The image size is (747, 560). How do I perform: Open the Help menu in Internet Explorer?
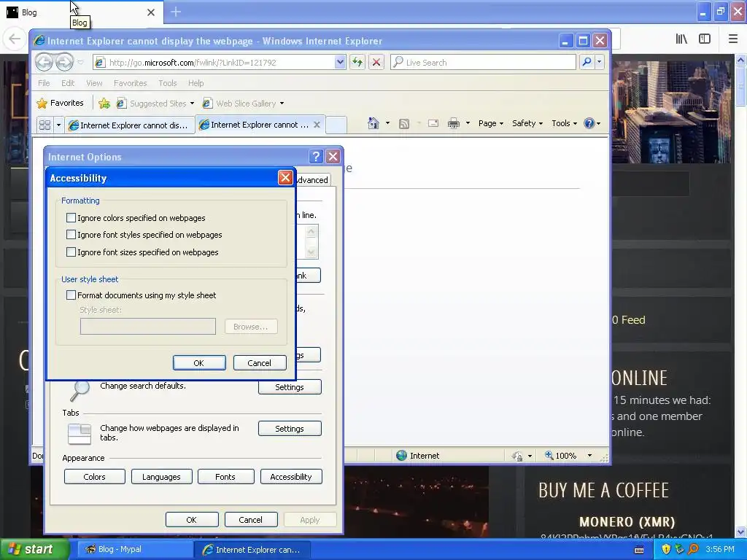196,83
